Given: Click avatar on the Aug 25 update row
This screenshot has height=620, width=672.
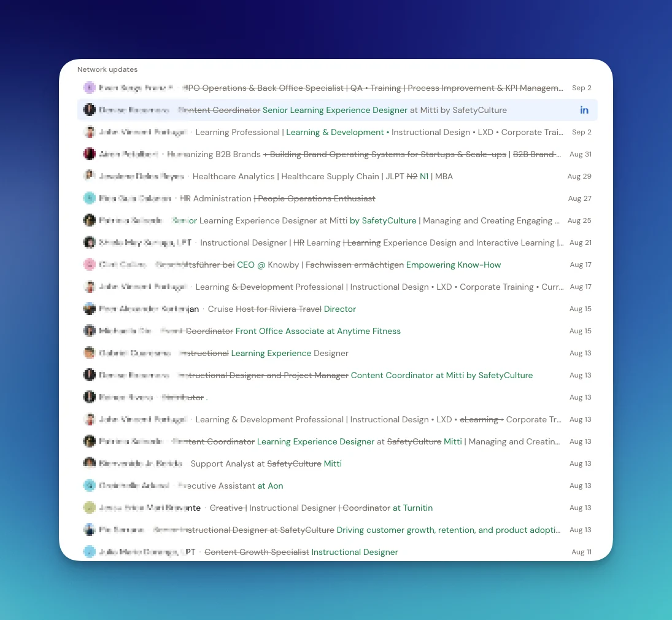Looking at the screenshot, I should [89, 220].
